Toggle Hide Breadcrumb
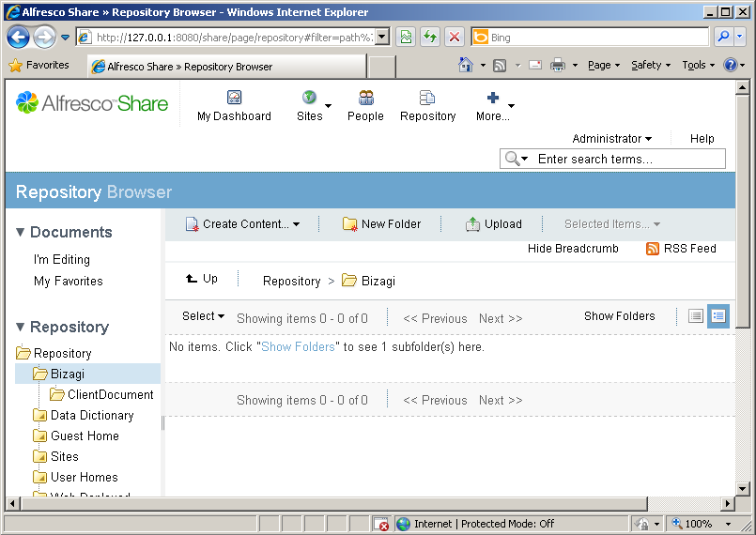Screen dimensions: 756x535 (x=573, y=249)
